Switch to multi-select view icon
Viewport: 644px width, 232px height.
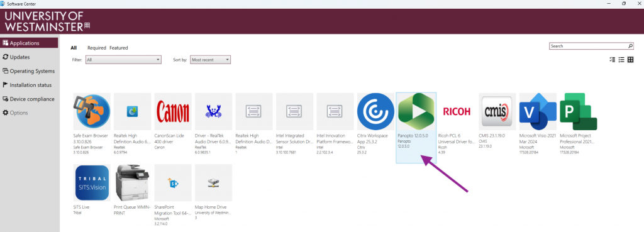pyautogui.click(x=613, y=60)
